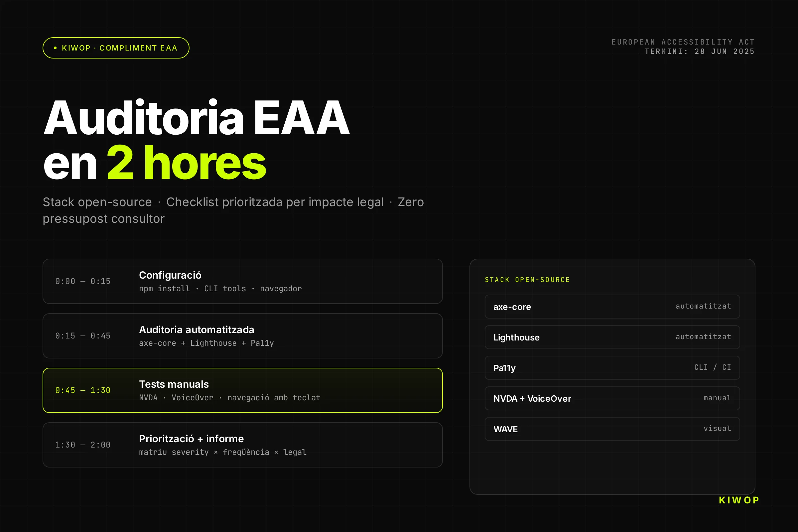This screenshot has height=532, width=798.
Task: Click the 1:30 — 2:00 time label
Action: [83, 445]
